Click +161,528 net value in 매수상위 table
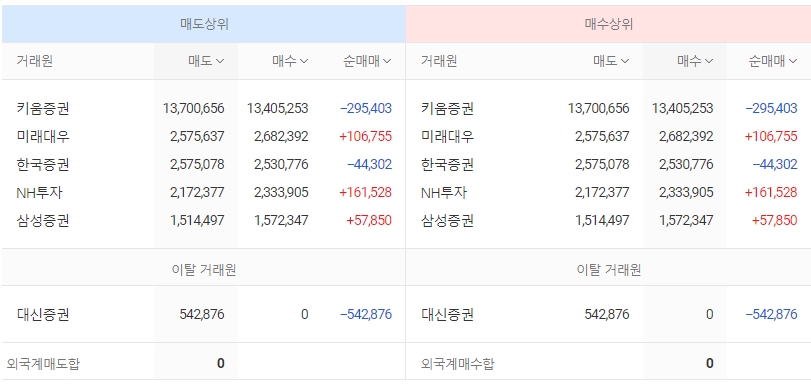 pyautogui.click(x=771, y=192)
